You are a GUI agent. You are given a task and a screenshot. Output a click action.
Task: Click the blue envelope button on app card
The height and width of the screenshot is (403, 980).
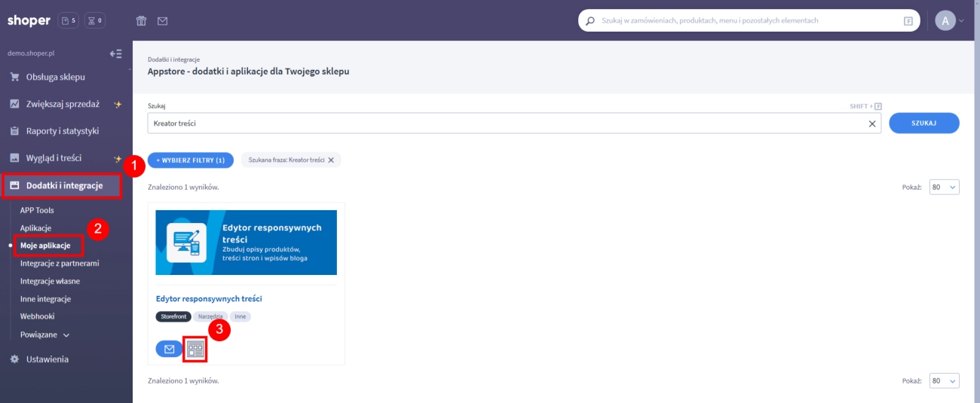click(169, 349)
